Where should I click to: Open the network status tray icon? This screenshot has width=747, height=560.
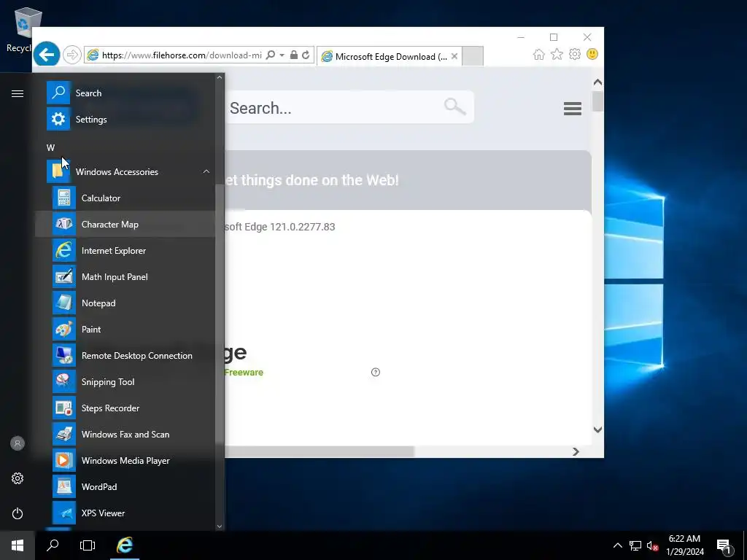(x=635, y=545)
